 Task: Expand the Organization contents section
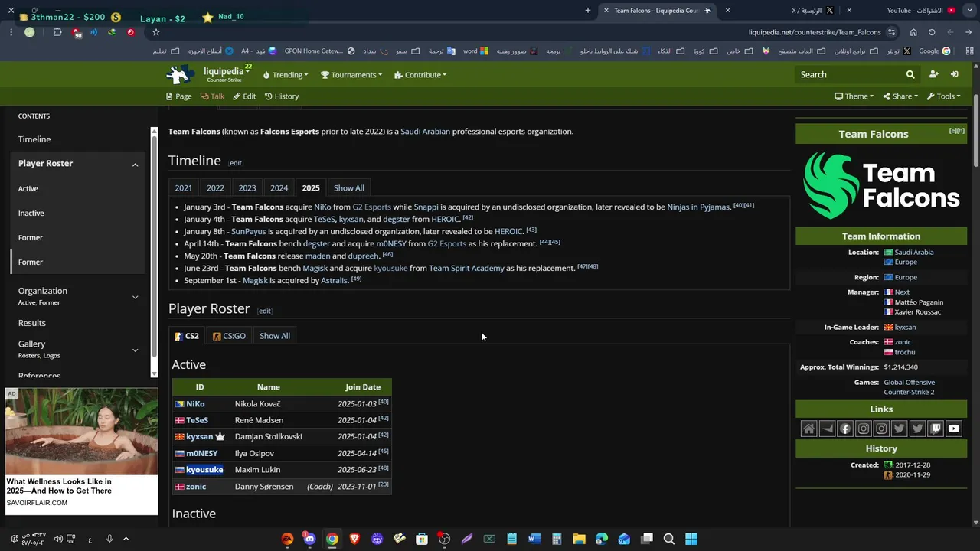tap(136, 297)
